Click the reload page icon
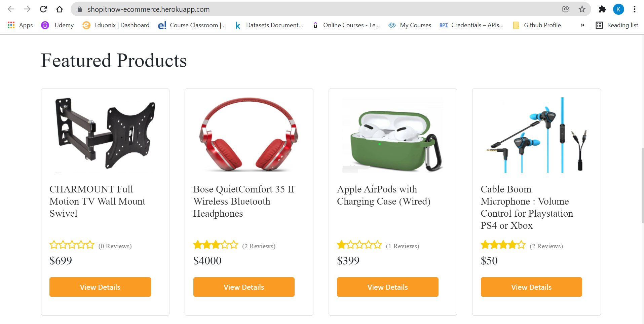Viewport: 644px width, 324px height. (x=43, y=9)
